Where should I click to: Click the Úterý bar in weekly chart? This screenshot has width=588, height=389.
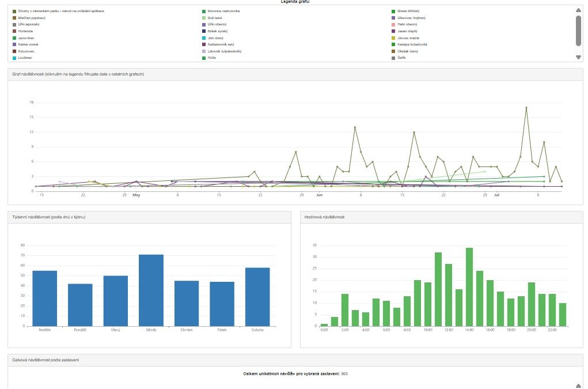tap(116, 301)
